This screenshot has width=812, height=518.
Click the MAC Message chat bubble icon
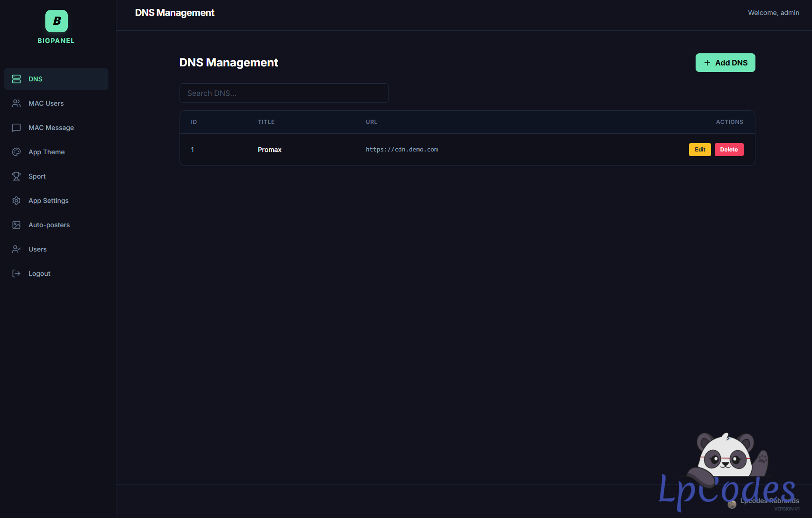point(16,128)
